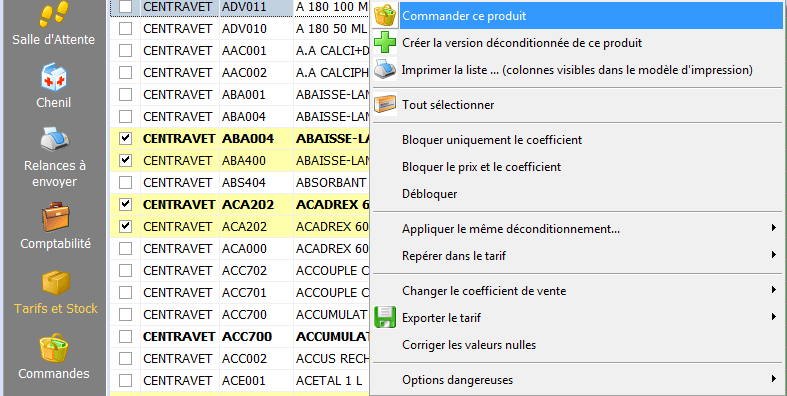Click the ACE001 product code cell
787x396 pixels.
pos(256,380)
